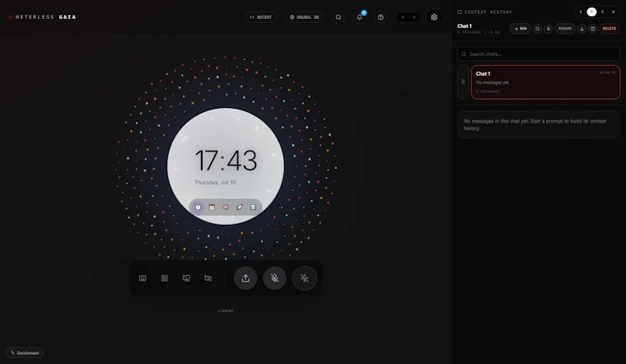626x364 pixels.
Task: Open settings with the gear icon
Action: click(x=434, y=17)
